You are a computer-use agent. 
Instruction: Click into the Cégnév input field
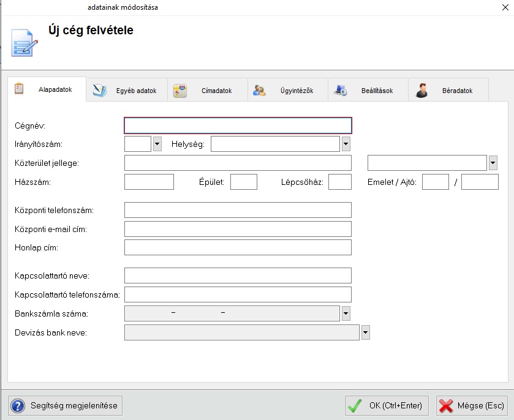(238, 126)
